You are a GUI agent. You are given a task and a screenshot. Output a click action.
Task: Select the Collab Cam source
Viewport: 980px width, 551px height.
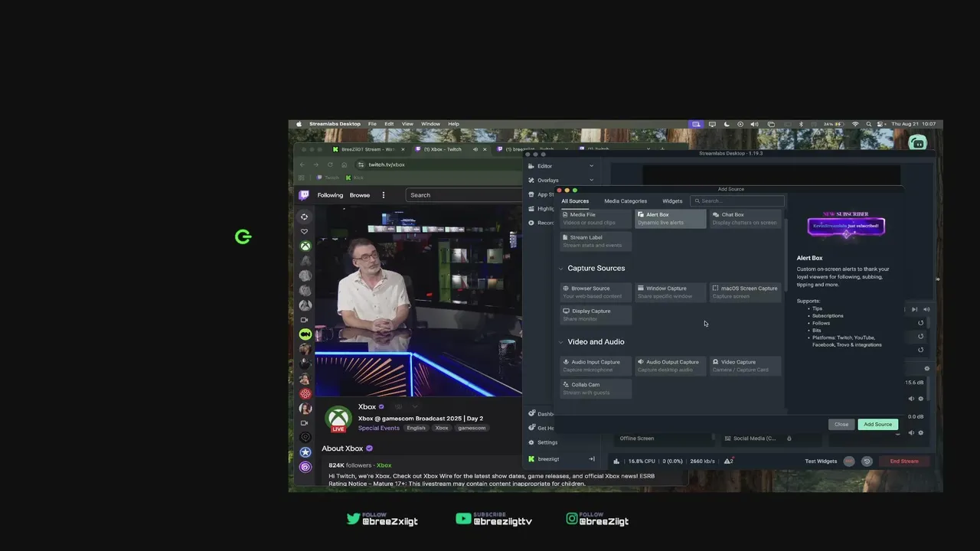point(596,388)
